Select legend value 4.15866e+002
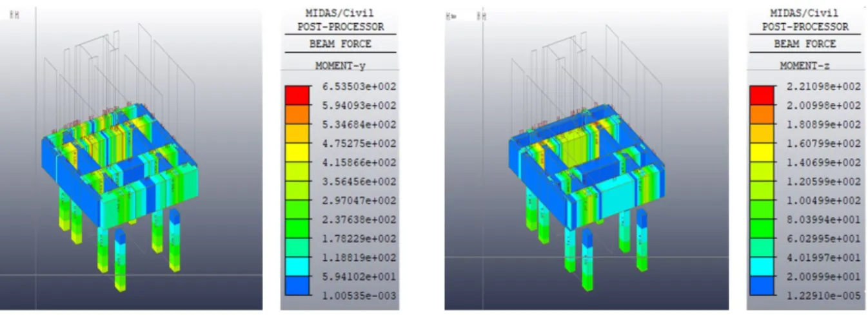The image size is (868, 315). (359, 163)
